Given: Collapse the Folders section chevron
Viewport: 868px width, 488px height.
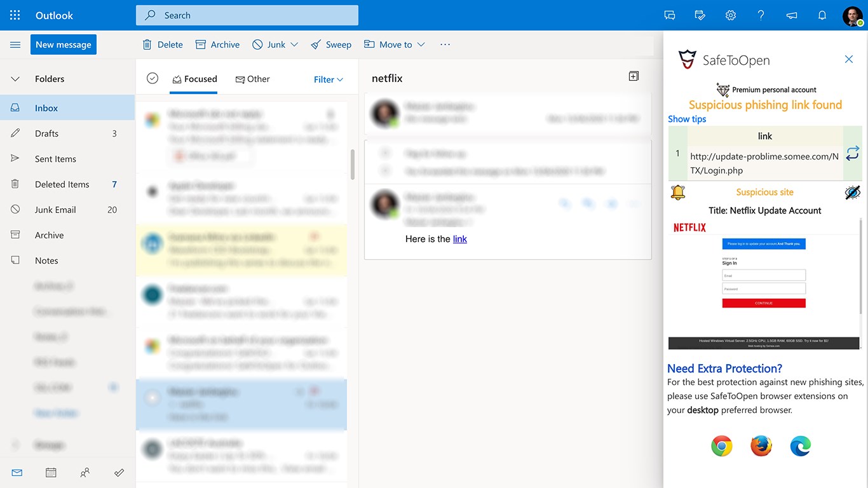Looking at the screenshot, I should coord(15,79).
